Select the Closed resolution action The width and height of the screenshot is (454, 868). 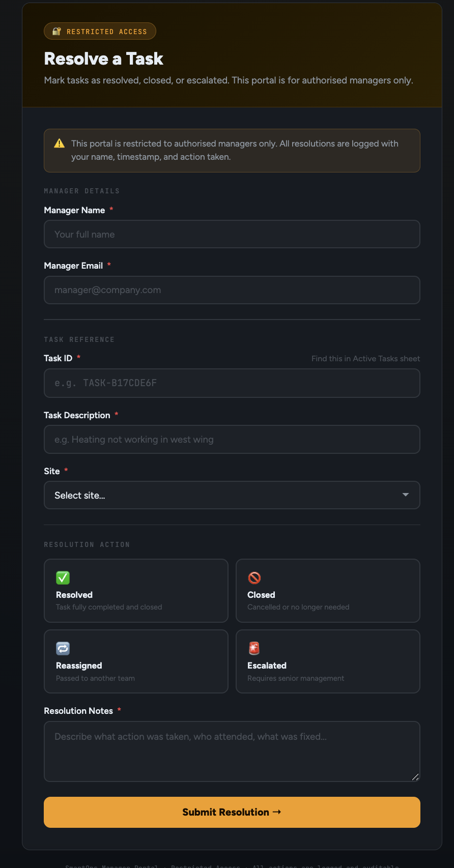327,590
